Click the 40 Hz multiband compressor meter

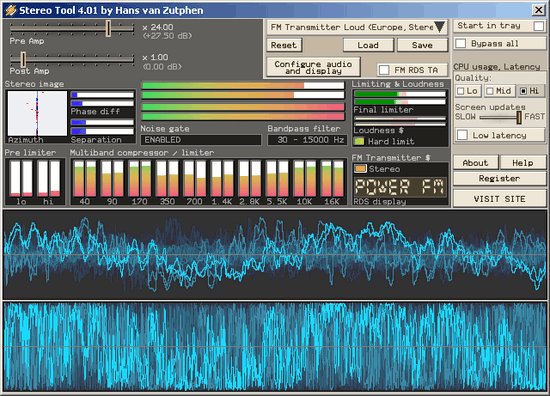[85, 179]
